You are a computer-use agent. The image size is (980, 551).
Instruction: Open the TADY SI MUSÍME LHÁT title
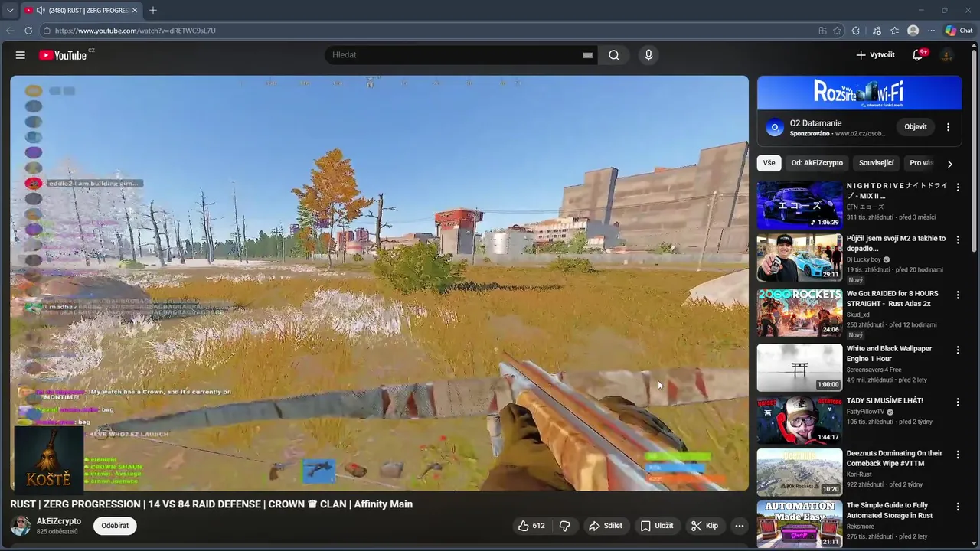click(884, 401)
